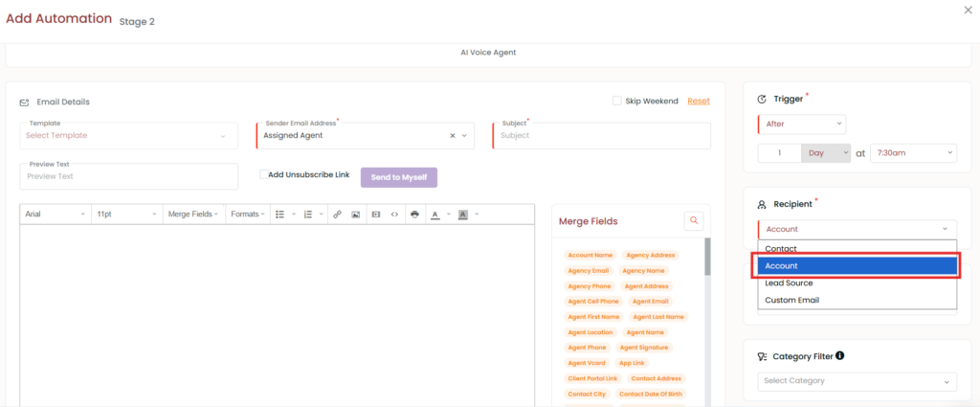The image size is (980, 407).
Task: Click the insert link icon
Action: click(337, 214)
